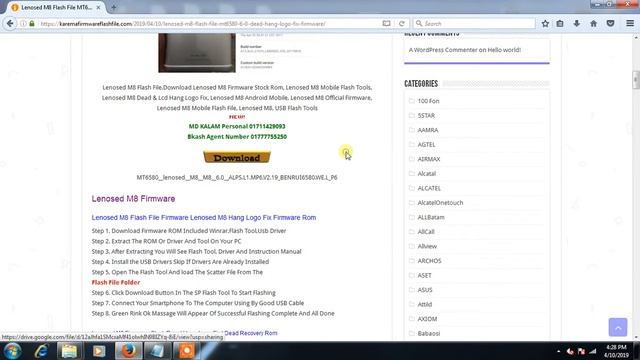Open the bookmarks list clipboard icon
The image size is (640, 360).
(x=560, y=24)
